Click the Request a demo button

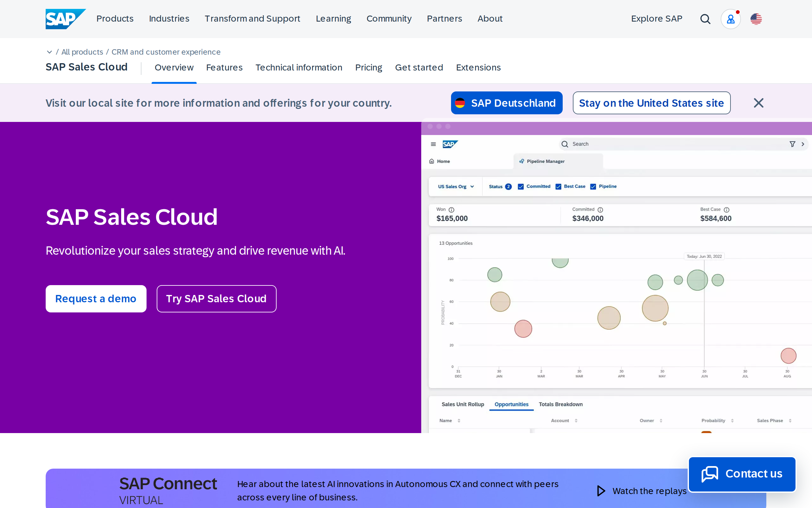pyautogui.click(x=96, y=299)
